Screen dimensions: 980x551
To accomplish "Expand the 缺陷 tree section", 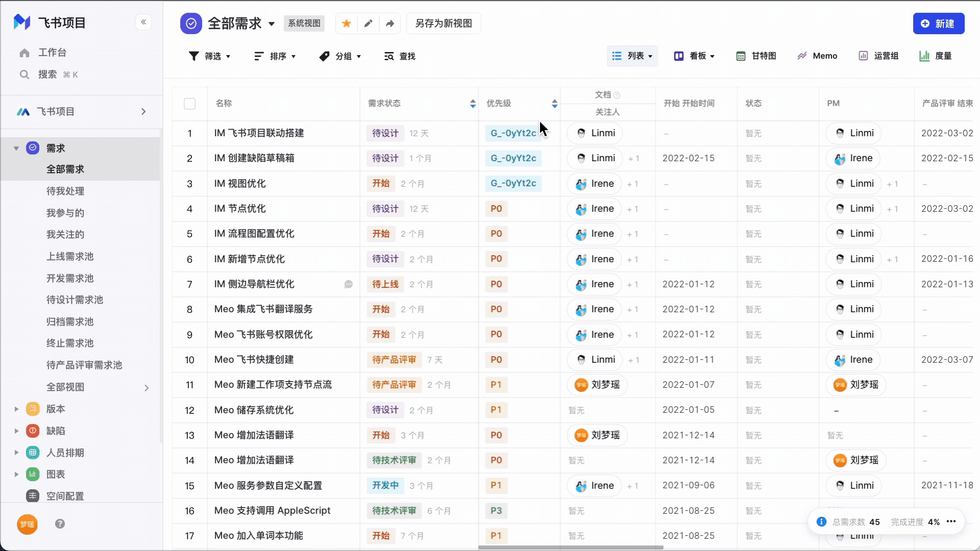I will (x=16, y=431).
